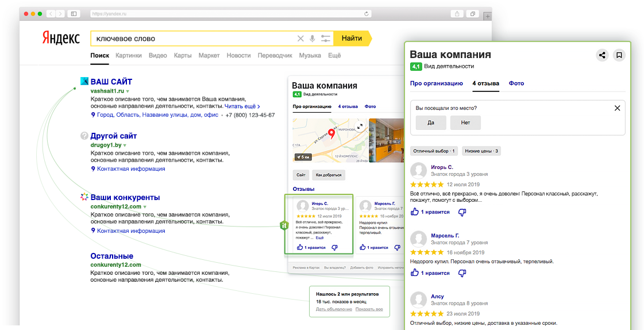The height and width of the screenshot is (330, 644).
Task: Open '4 отзыва' tab in small company card
Action: (x=348, y=106)
